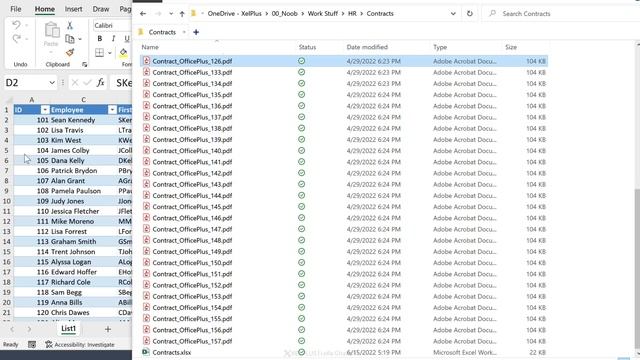Click the Back arrow in File Explorer
This screenshot has width=640, height=360.
[143, 13]
